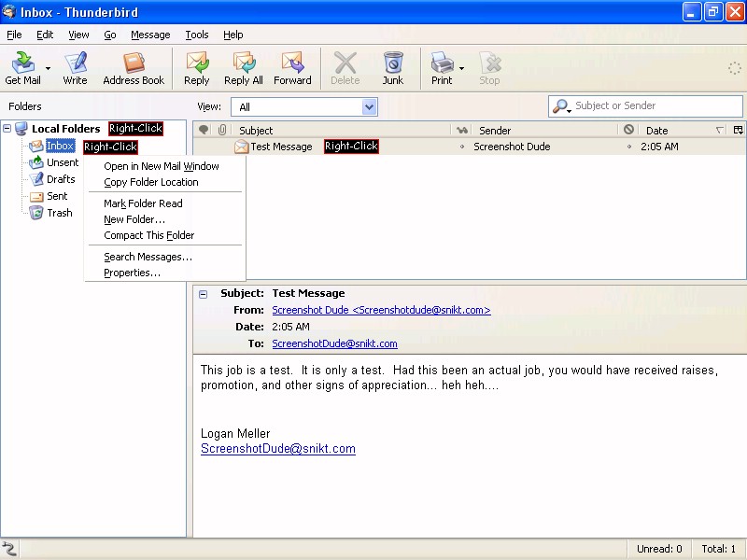Sort messages by Date column
The width and height of the screenshot is (747, 560).
click(x=684, y=130)
